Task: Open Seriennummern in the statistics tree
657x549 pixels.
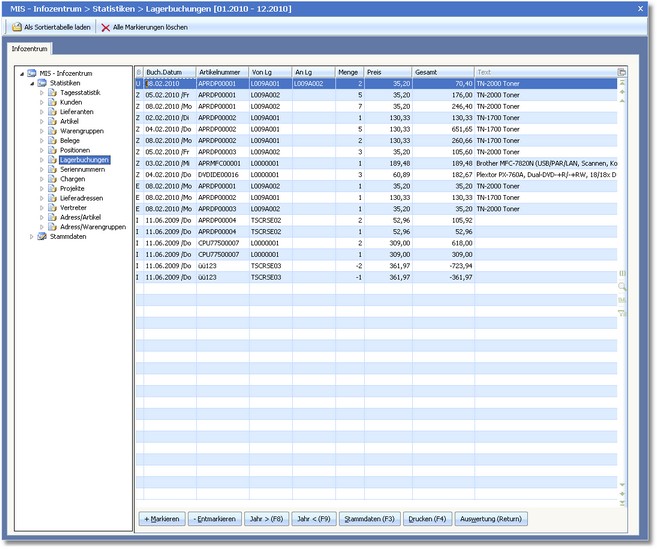Action: (x=81, y=169)
